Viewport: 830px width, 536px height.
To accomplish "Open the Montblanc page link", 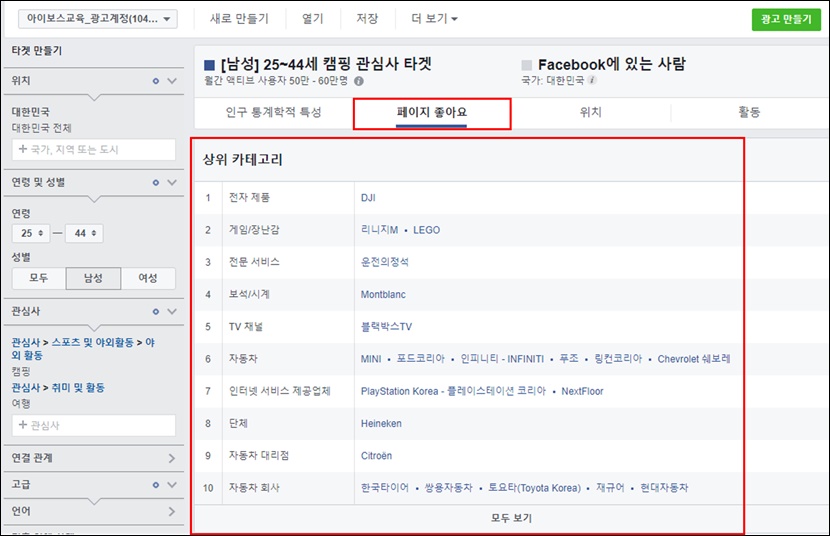I will [x=383, y=295].
